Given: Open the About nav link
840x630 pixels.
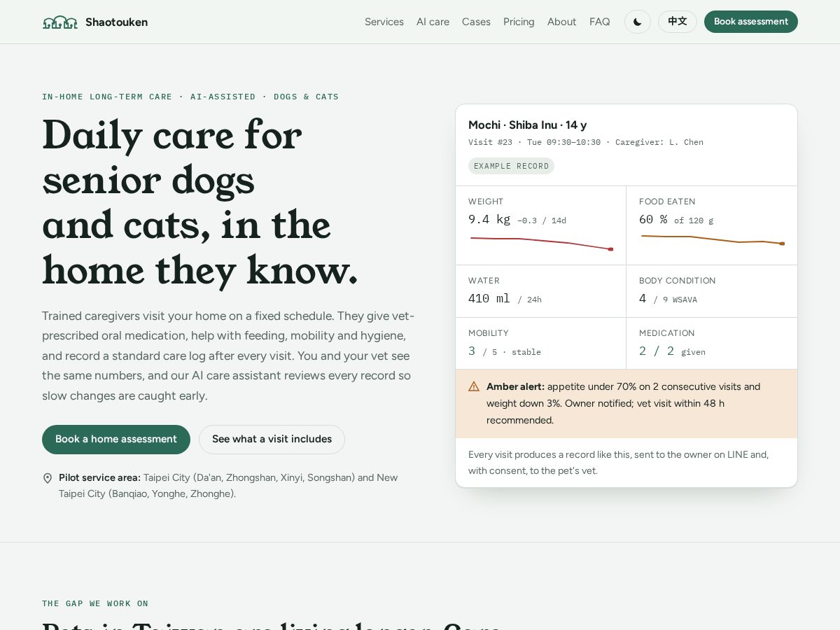Looking at the screenshot, I should pos(561,22).
